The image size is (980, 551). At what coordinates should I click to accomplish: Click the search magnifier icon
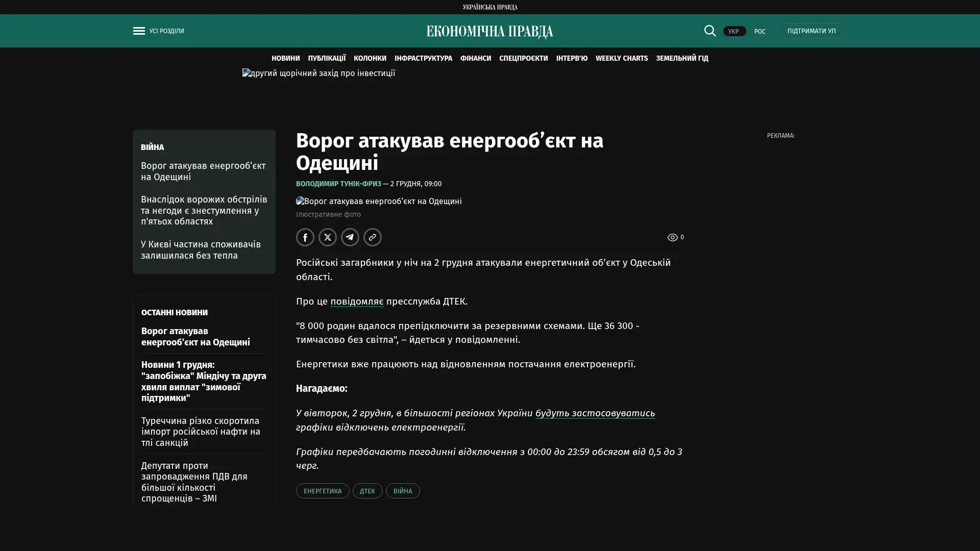click(x=709, y=31)
